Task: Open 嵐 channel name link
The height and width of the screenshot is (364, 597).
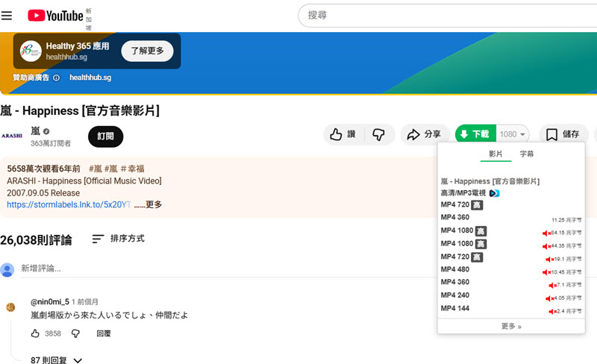Action: tap(35, 131)
